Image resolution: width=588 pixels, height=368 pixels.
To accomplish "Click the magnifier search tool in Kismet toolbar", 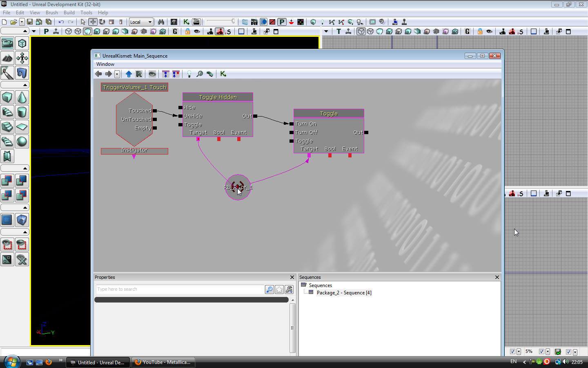I will pos(200,74).
